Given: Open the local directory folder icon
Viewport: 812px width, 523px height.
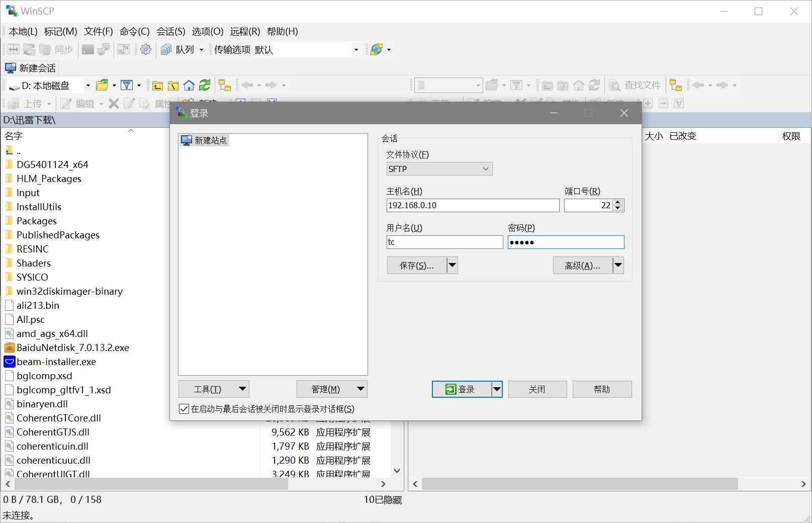Looking at the screenshot, I should pyautogui.click(x=102, y=85).
